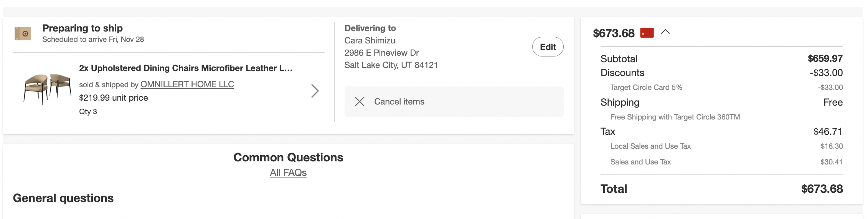Click the $673.68 order total header

614,33
